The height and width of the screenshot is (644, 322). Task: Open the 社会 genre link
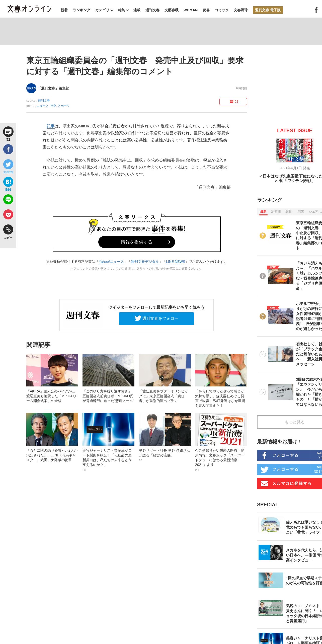[53, 106]
